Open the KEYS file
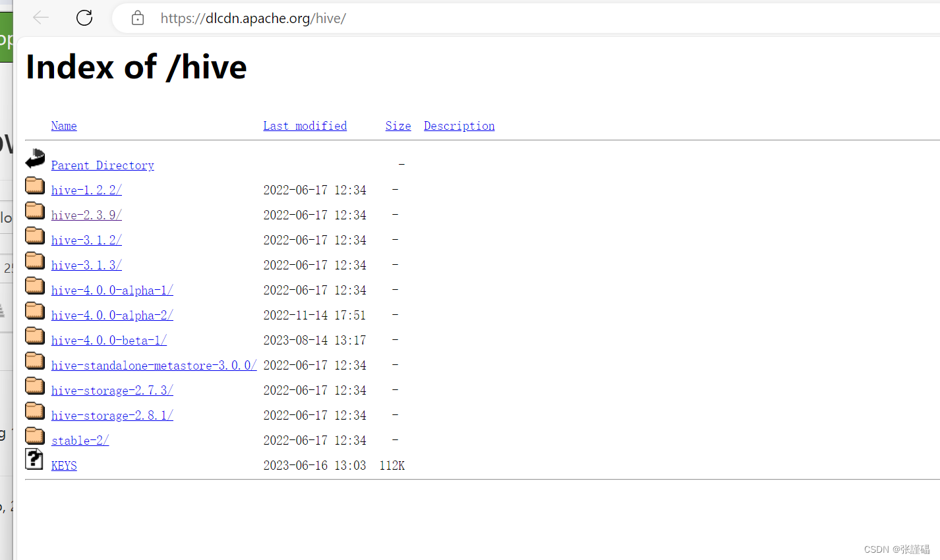Screen dimensions: 940x560 click(63, 465)
